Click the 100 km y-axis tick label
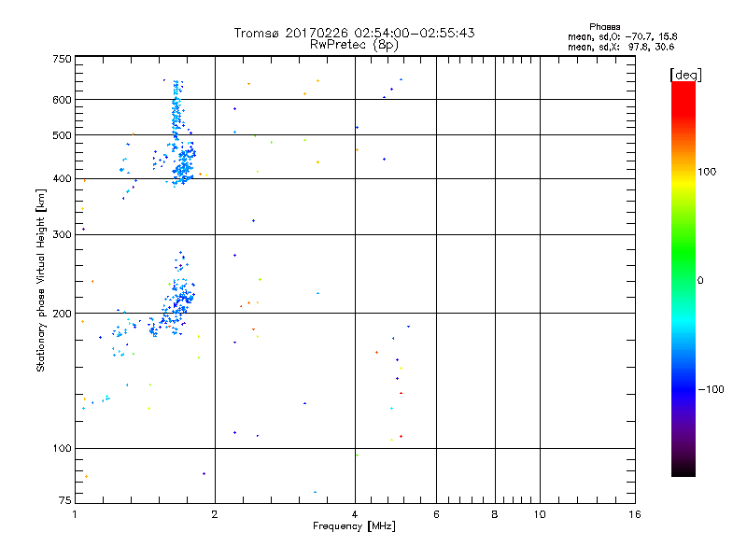747x560 pixels. (62, 448)
